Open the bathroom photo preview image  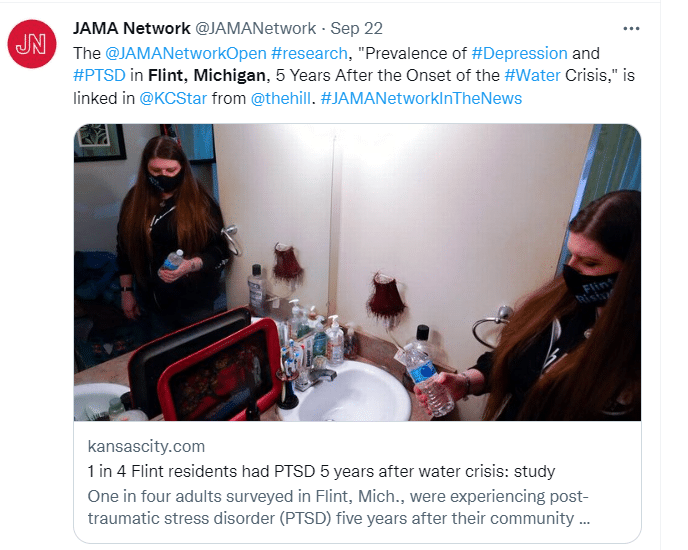point(357,273)
